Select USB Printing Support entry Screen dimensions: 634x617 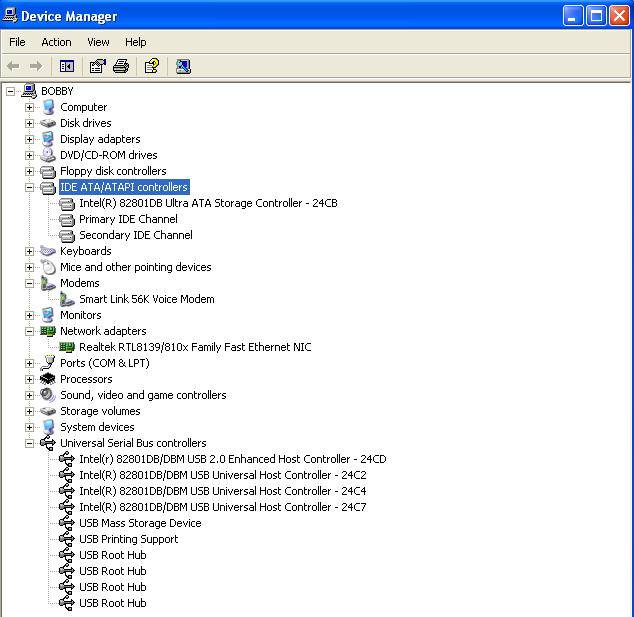tap(128, 539)
